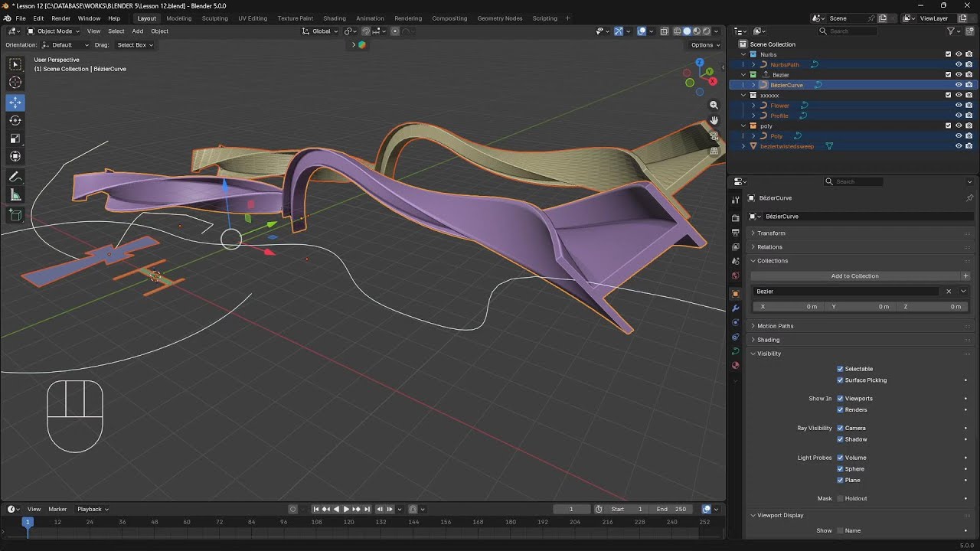Uncheck Show In Viewports checkbox

(x=840, y=399)
